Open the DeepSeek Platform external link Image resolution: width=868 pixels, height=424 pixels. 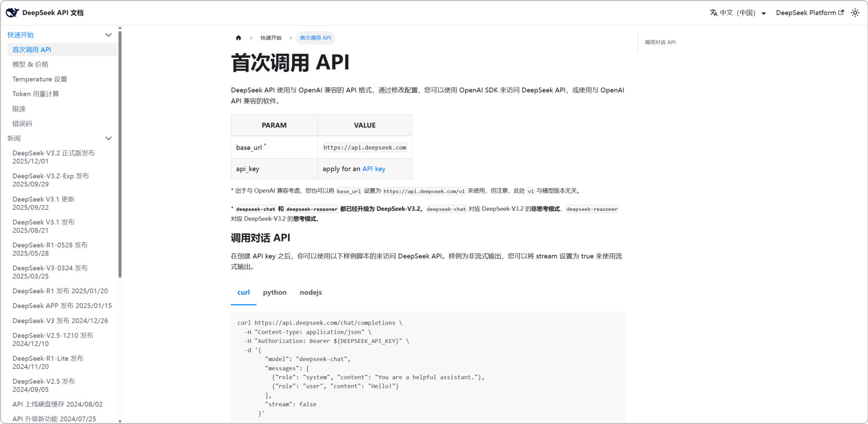point(809,13)
